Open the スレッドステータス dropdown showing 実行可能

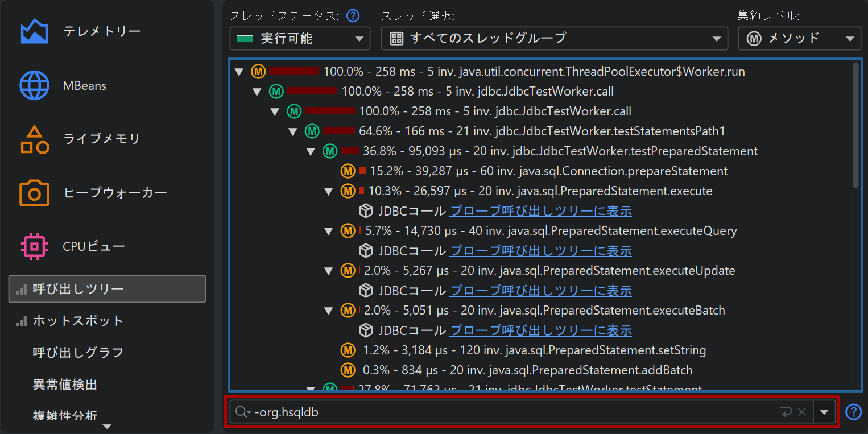[x=300, y=39]
